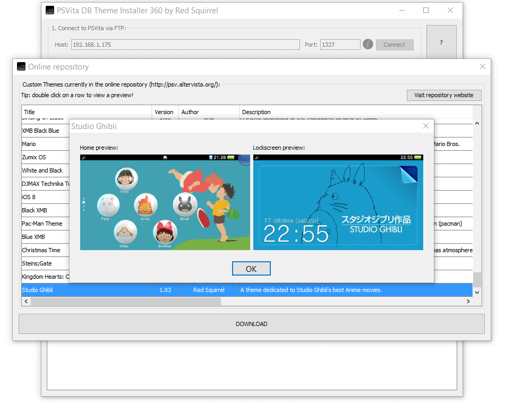Click the info icon next to Port
Screen dimensions: 505x420
[x=368, y=45]
